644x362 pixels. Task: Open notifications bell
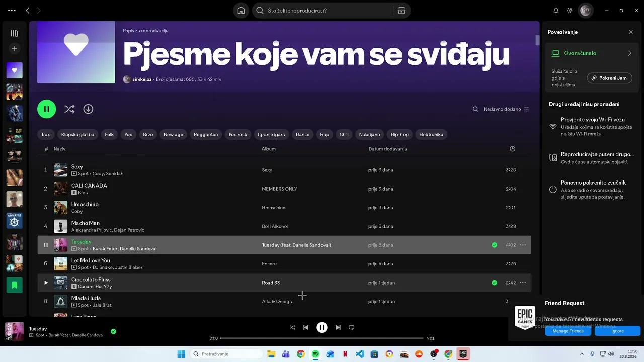556,11
